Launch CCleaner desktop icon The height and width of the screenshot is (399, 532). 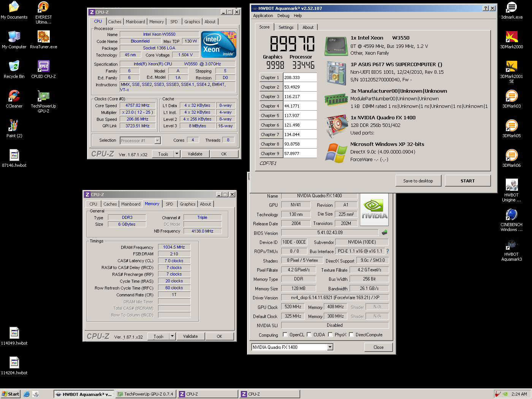(x=14, y=99)
